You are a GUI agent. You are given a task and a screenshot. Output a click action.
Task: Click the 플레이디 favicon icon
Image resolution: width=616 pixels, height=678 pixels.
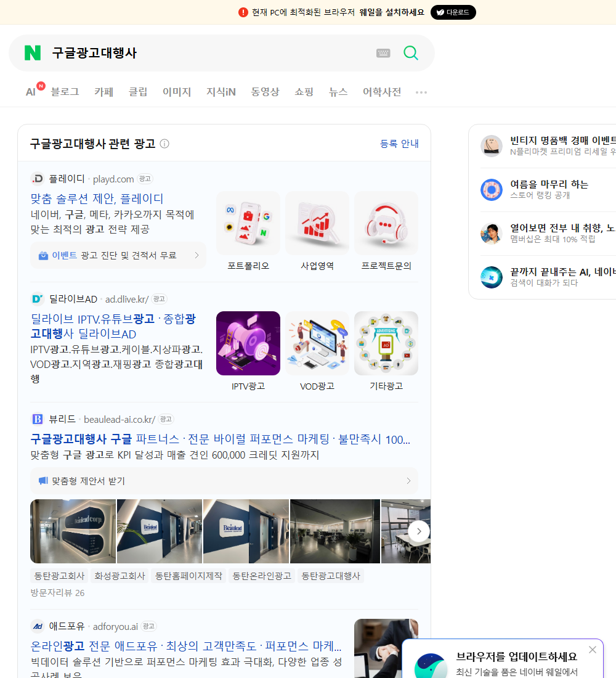pyautogui.click(x=38, y=179)
